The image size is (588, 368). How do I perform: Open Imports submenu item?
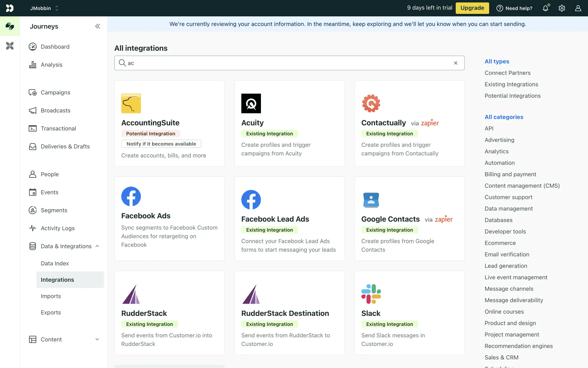tap(51, 296)
